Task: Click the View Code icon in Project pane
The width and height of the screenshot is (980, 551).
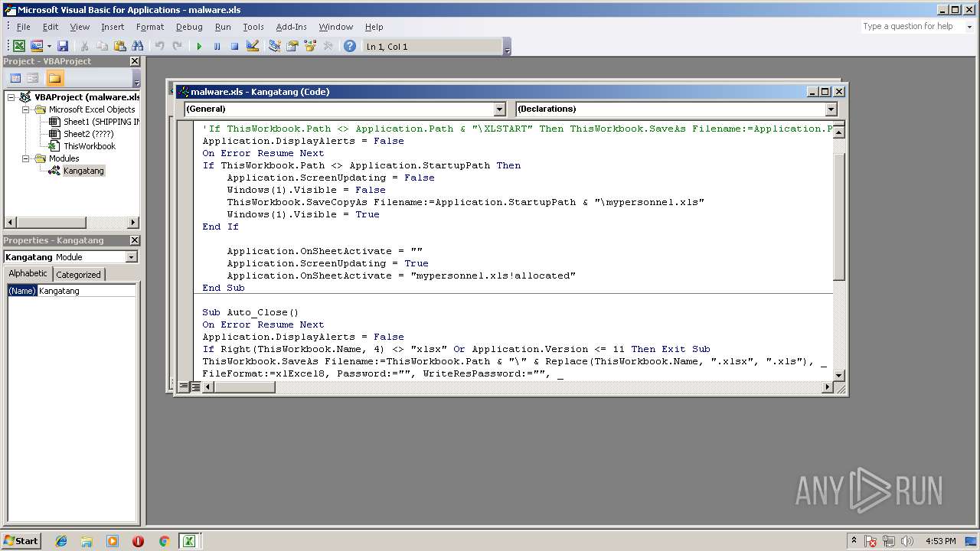Action: 15,78
